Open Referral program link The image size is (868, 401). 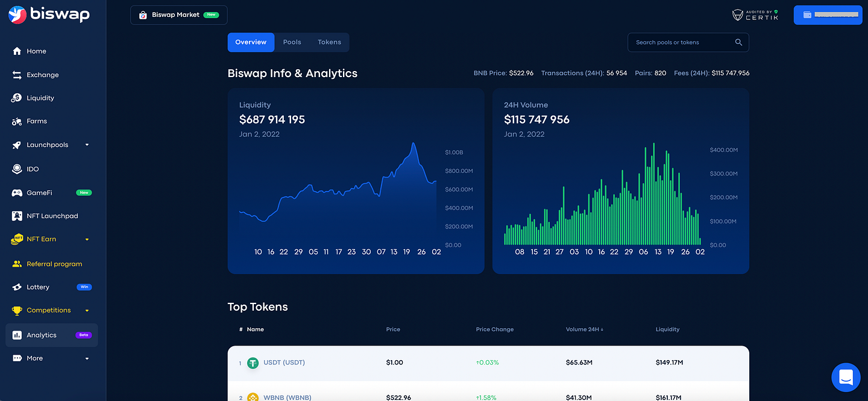point(54,264)
